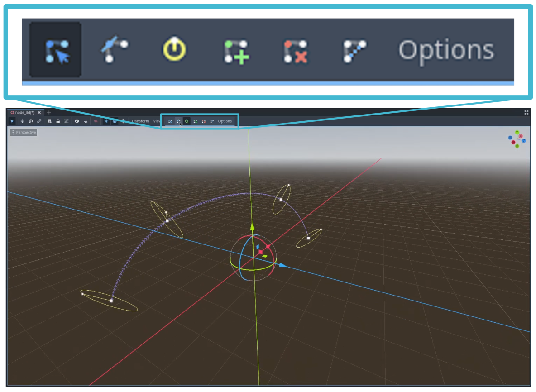Click the blue Z axis on navigation gizmo
The width and height of the screenshot is (536, 392).
pos(523,140)
